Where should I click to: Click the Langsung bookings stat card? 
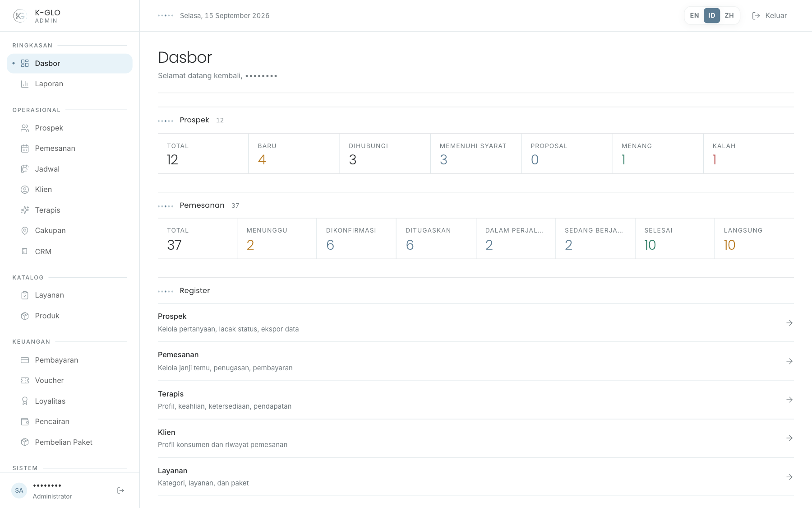[x=755, y=238]
